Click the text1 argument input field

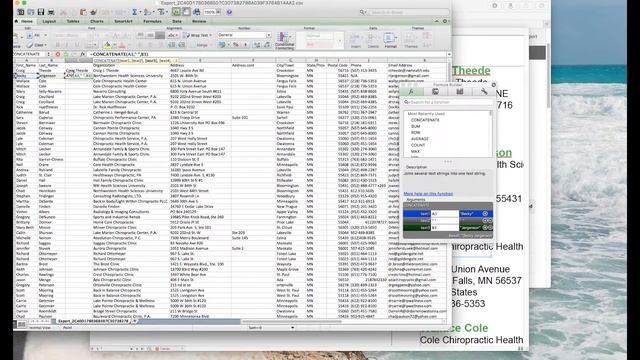tap(444, 213)
